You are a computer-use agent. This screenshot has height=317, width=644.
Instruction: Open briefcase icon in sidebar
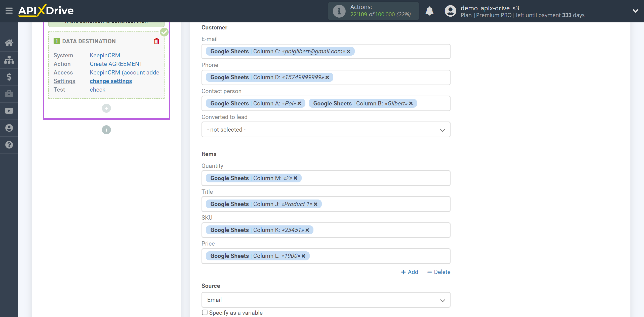pyautogui.click(x=9, y=94)
